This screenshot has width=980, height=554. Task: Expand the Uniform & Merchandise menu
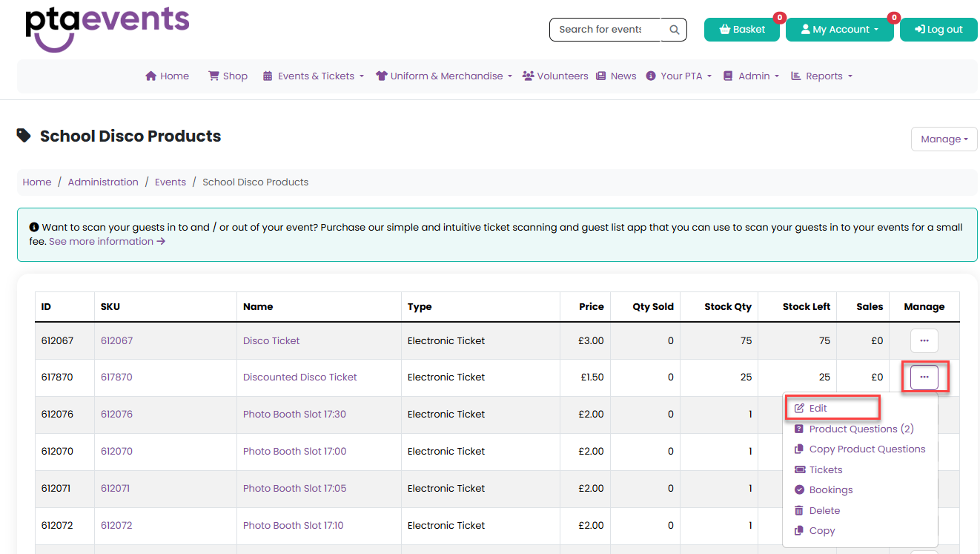(x=444, y=76)
